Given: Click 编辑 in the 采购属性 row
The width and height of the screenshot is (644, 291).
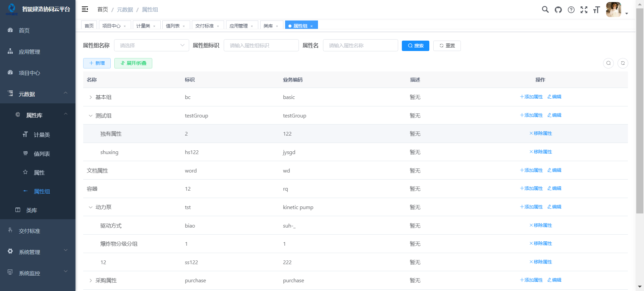Looking at the screenshot, I should tap(554, 280).
